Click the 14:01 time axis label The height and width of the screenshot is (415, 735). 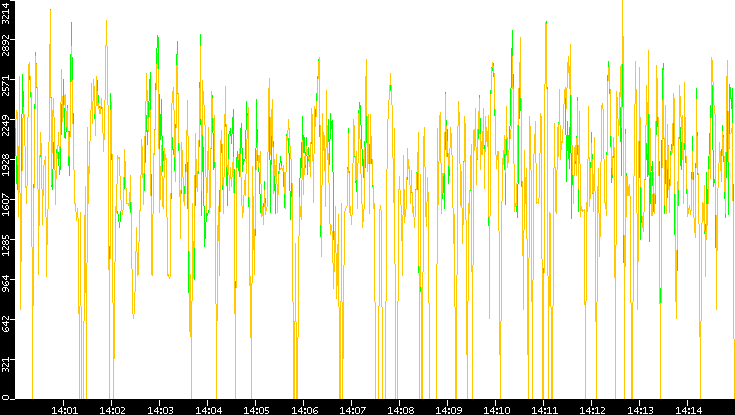[64, 410]
